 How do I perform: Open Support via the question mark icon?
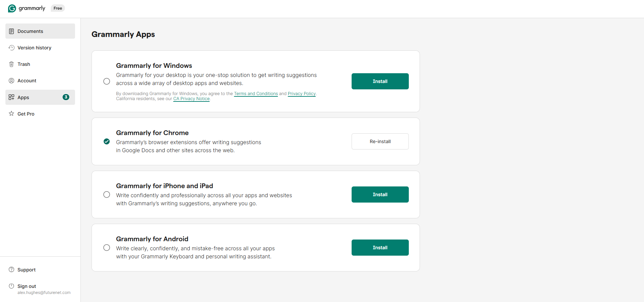point(11,269)
